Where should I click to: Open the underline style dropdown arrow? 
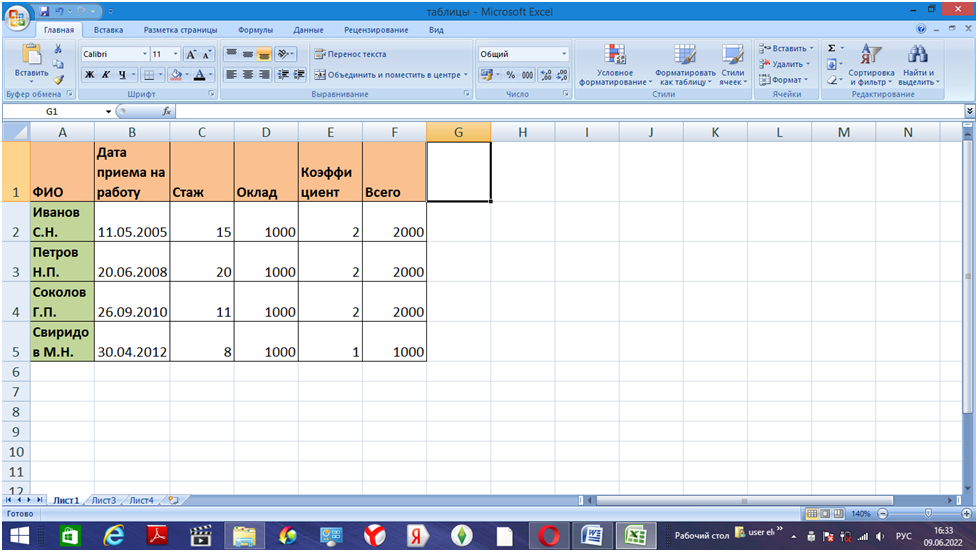point(133,75)
